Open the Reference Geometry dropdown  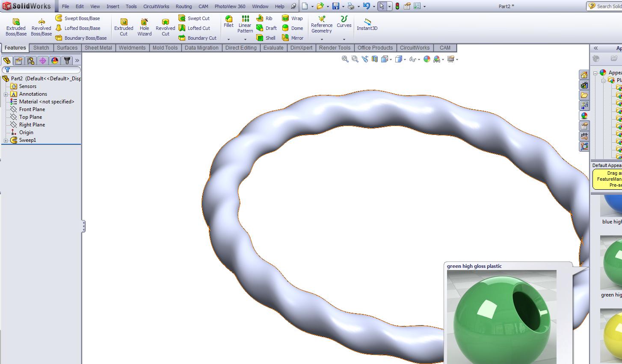[x=322, y=39]
